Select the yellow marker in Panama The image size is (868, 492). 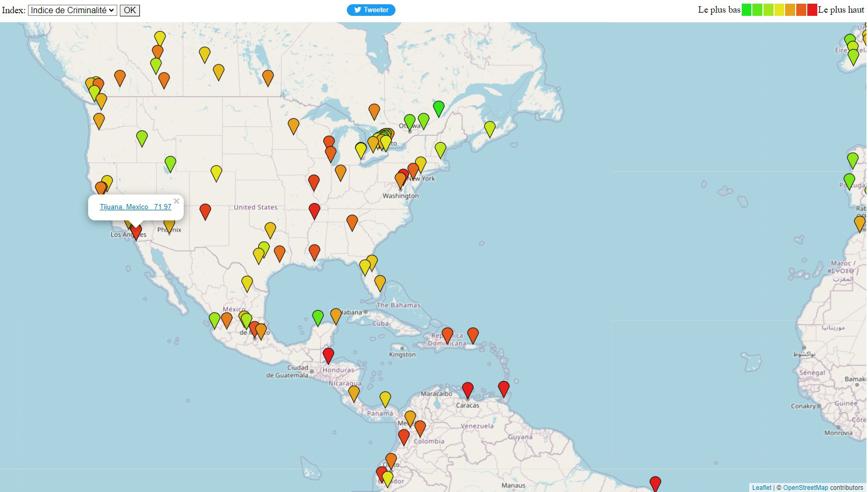(385, 398)
